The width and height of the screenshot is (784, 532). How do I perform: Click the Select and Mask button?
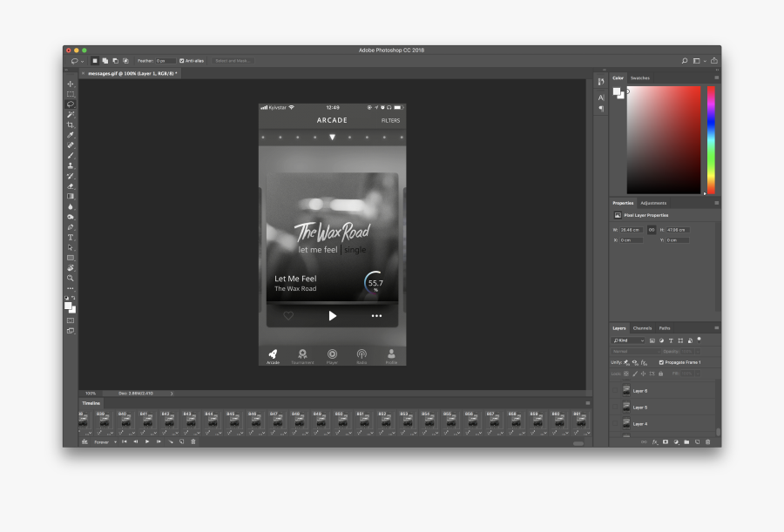click(x=233, y=61)
